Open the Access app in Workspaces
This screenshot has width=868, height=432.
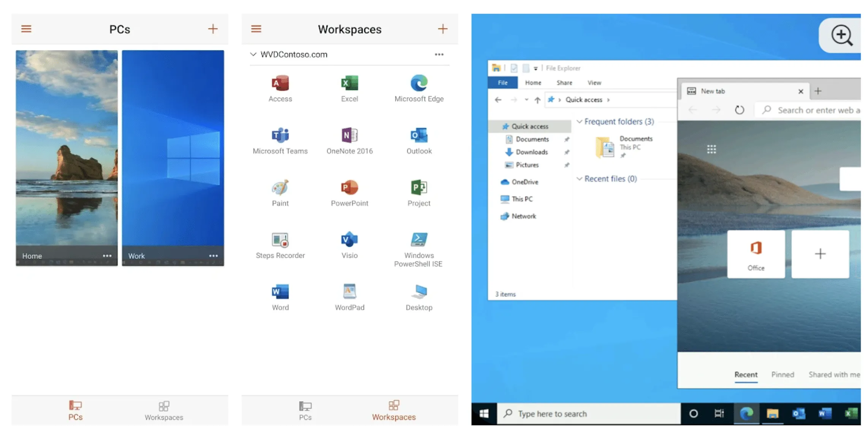(x=280, y=88)
